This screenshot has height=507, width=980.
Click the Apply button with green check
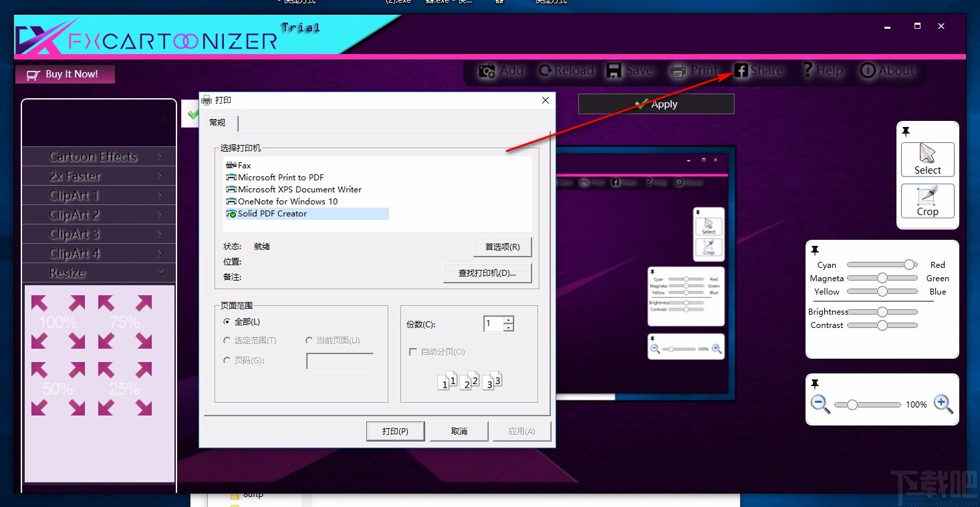[x=656, y=104]
